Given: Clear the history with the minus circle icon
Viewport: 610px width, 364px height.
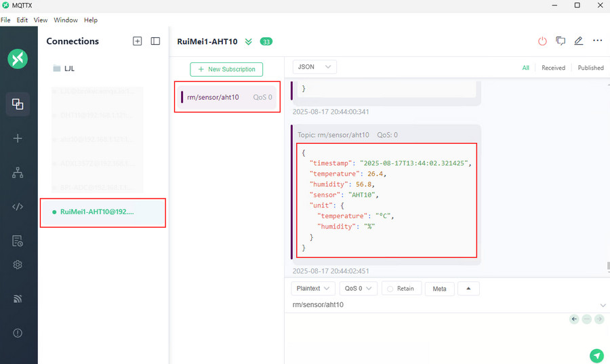Looking at the screenshot, I should [x=587, y=319].
